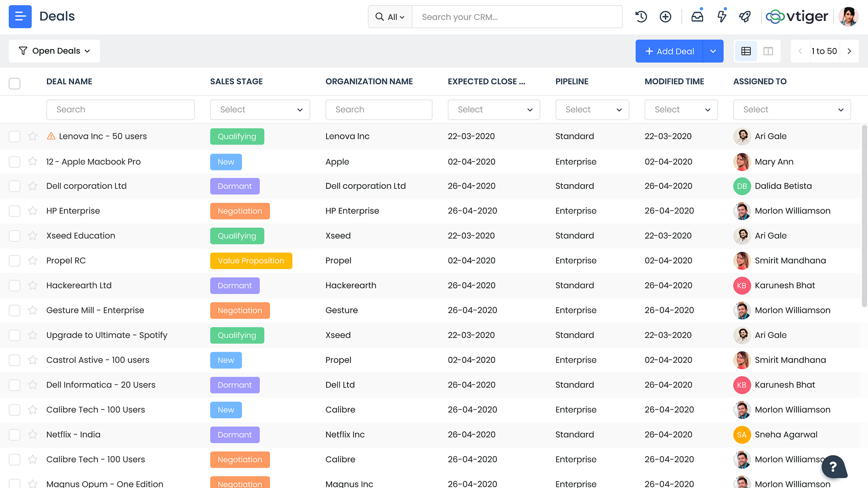Open the recent history clock icon
The width and height of the screenshot is (868, 488).
coord(641,17)
